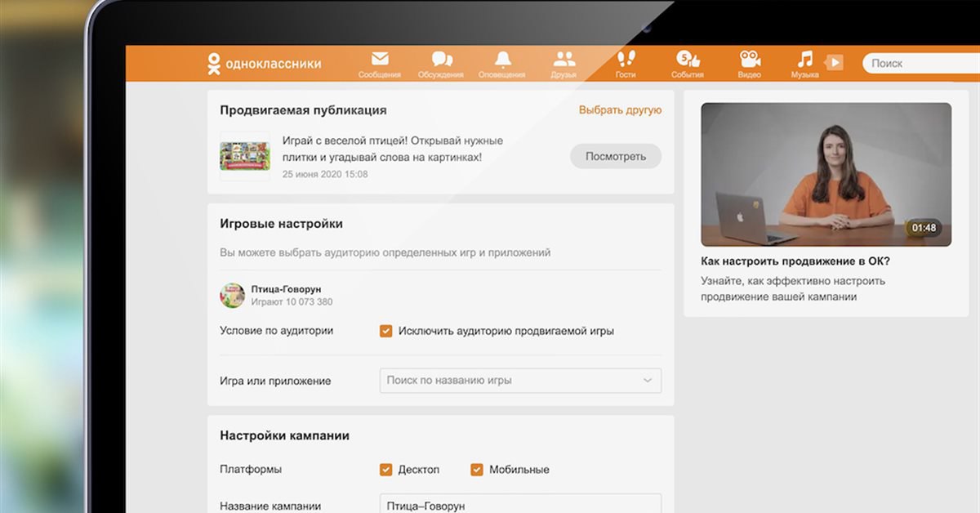
Task: Click the Птица-Говорун game name
Action: pyautogui.click(x=286, y=289)
